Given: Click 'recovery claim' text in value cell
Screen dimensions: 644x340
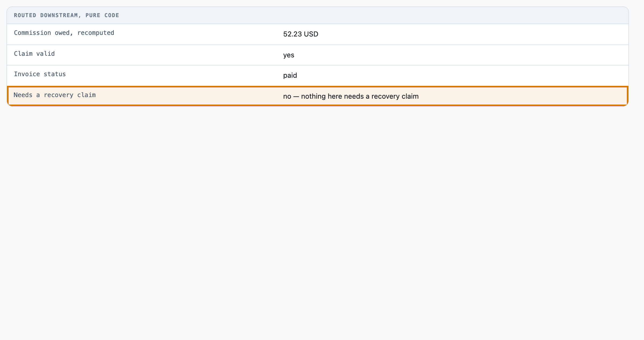Looking at the screenshot, I should 395,96.
